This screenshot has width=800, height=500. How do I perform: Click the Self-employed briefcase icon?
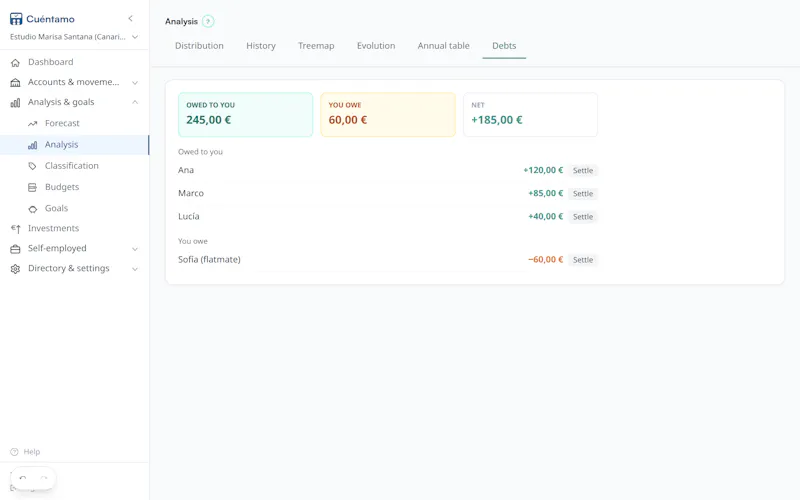(x=15, y=249)
